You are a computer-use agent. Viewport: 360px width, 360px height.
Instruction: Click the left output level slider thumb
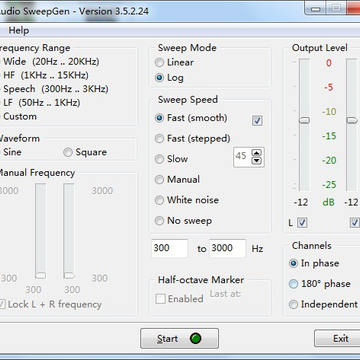pos(304,120)
